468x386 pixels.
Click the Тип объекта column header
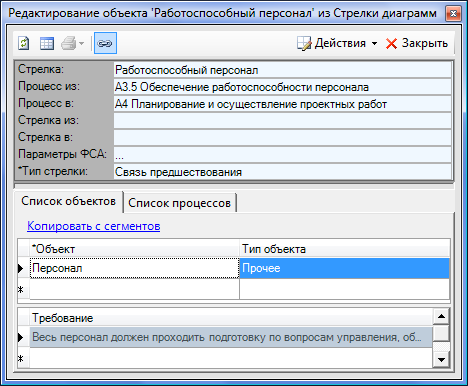(x=344, y=249)
